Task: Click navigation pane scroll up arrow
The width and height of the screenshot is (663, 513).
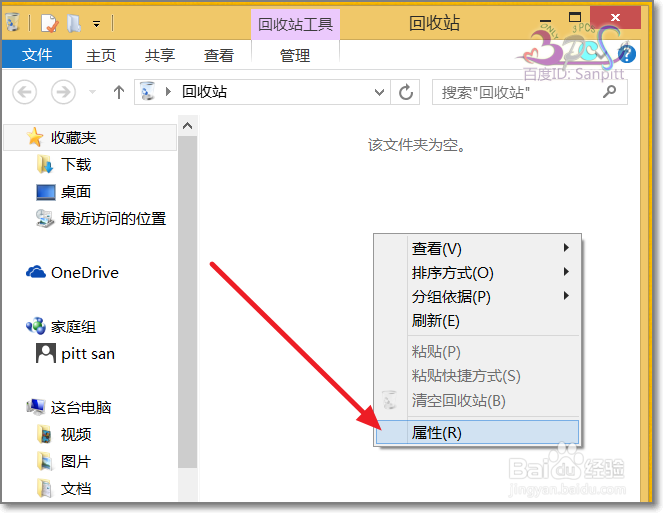Action: [188, 126]
